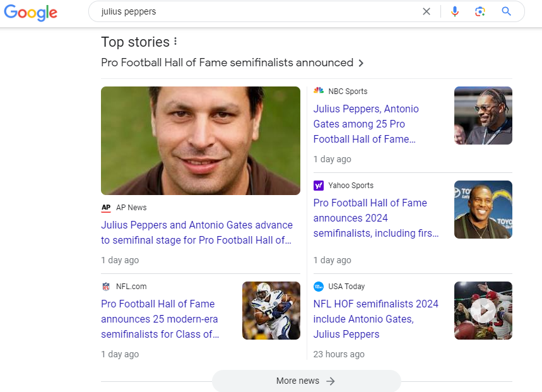Clear the search query text
The width and height of the screenshot is (542, 392).
pos(427,11)
